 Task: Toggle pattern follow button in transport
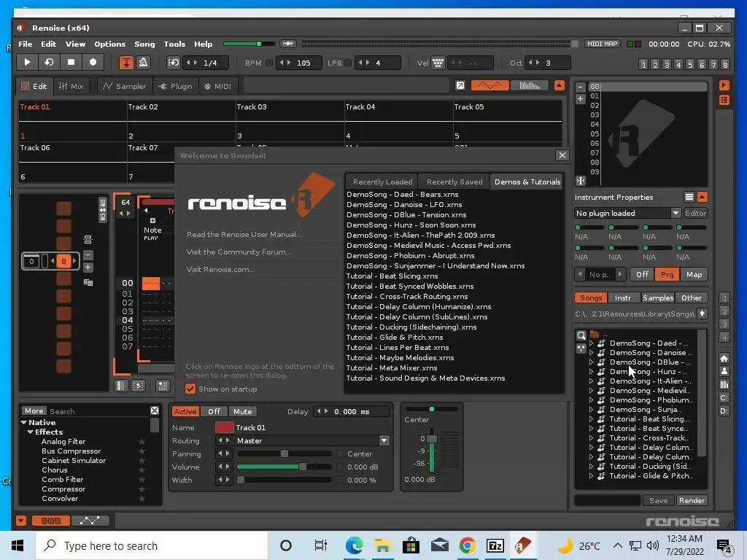click(126, 63)
